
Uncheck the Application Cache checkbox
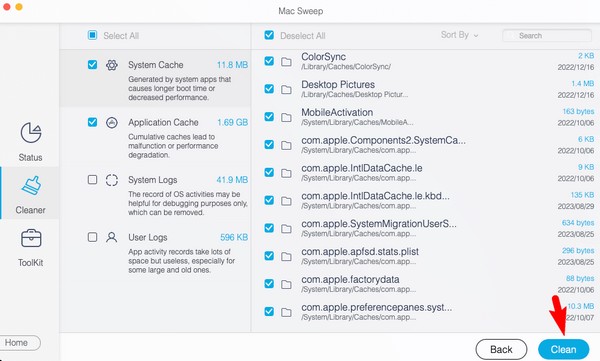tap(92, 122)
